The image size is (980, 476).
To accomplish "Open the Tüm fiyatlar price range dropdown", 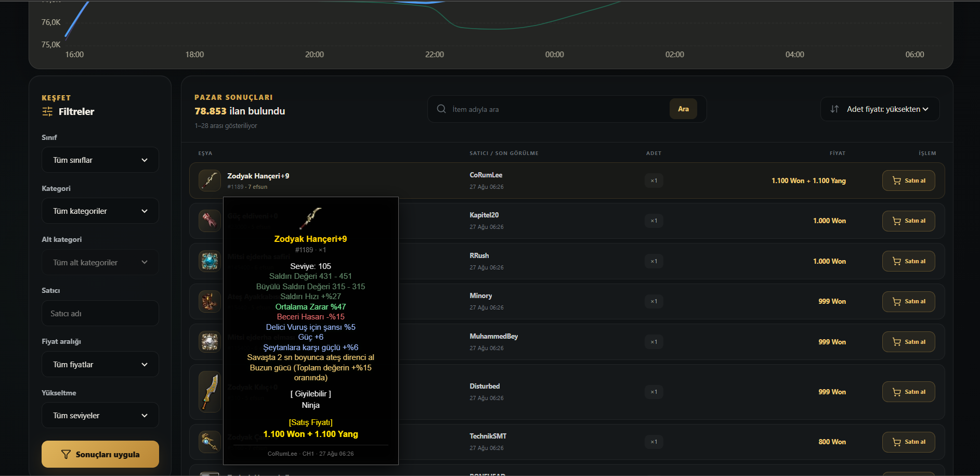I will click(100, 364).
